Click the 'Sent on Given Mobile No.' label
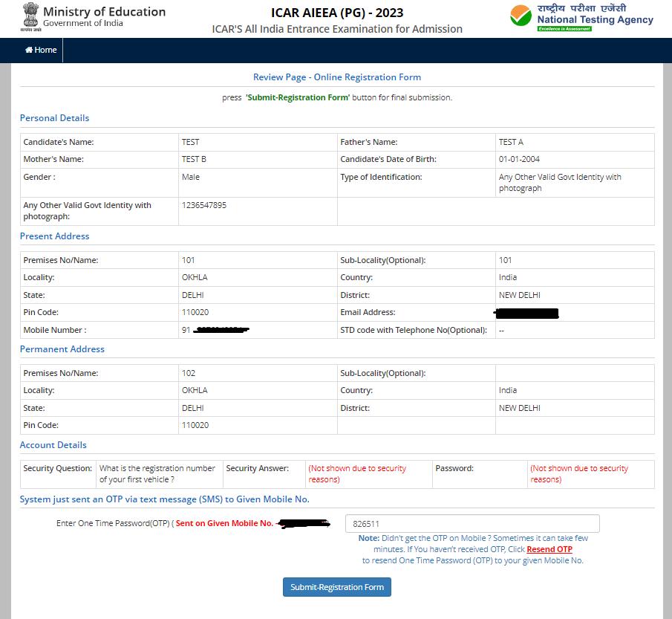This screenshot has width=672, height=619. [224, 523]
